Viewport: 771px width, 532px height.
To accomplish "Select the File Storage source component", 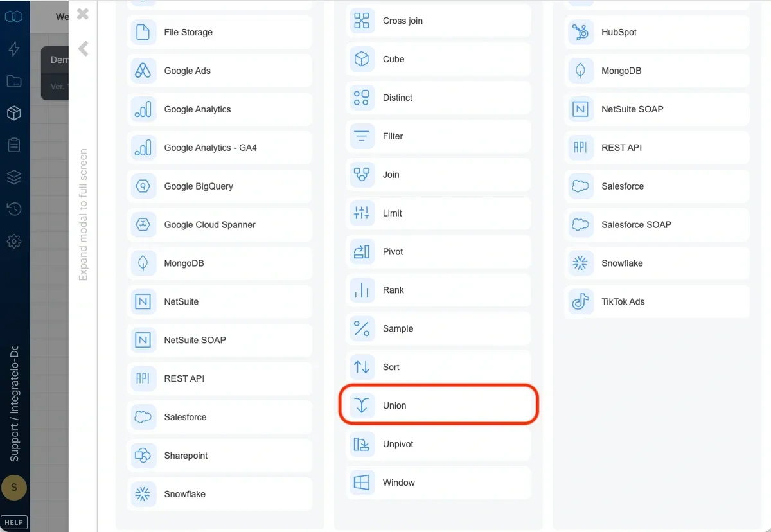I will (x=220, y=32).
